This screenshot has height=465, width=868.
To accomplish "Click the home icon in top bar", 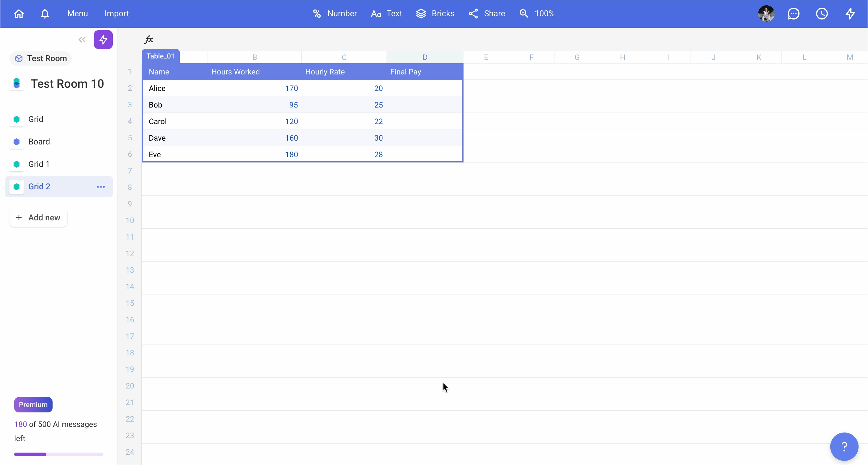I will click(x=19, y=14).
